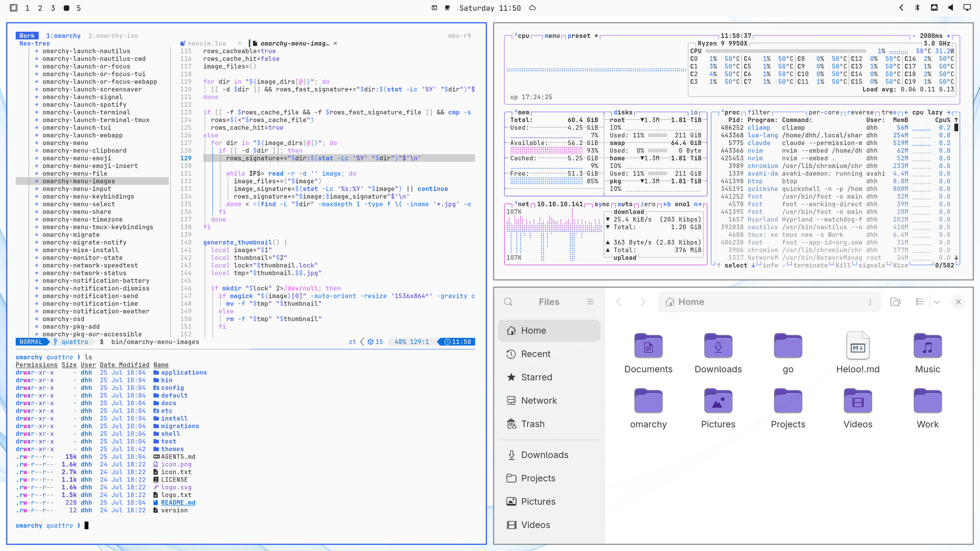
Task: Switch to workspace 1
Action: coord(27,8)
